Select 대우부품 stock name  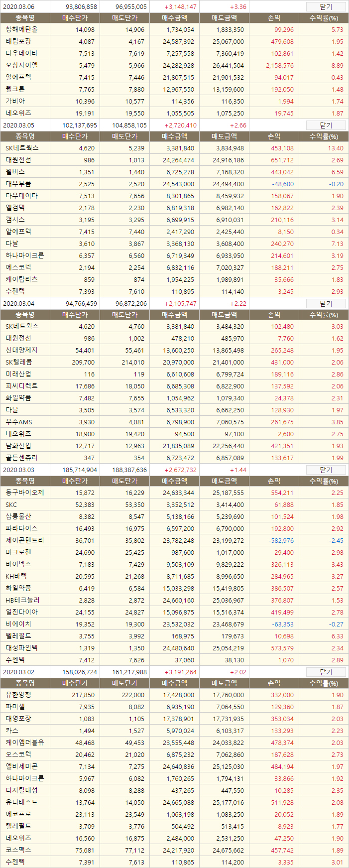pyautogui.click(x=18, y=184)
